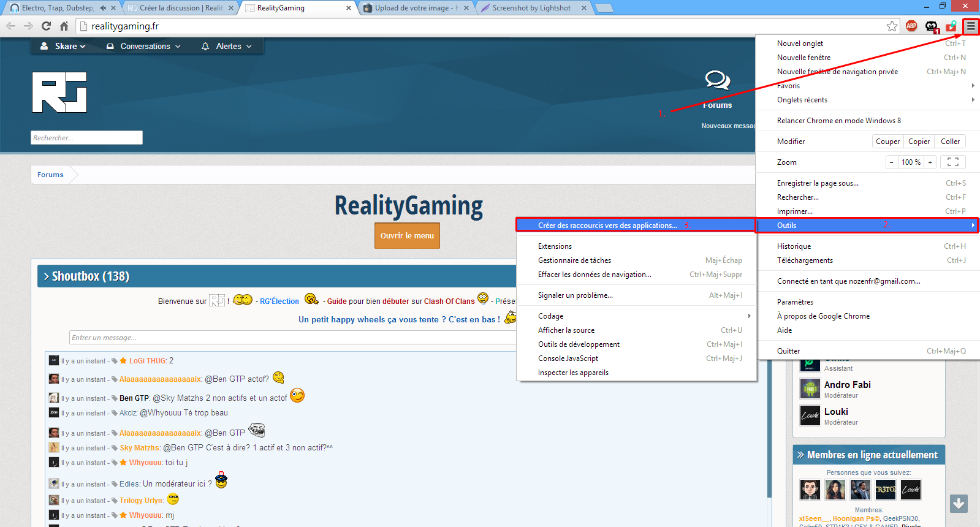Select Nouvel onglet menu item
This screenshot has width=980, height=527.
click(868, 44)
